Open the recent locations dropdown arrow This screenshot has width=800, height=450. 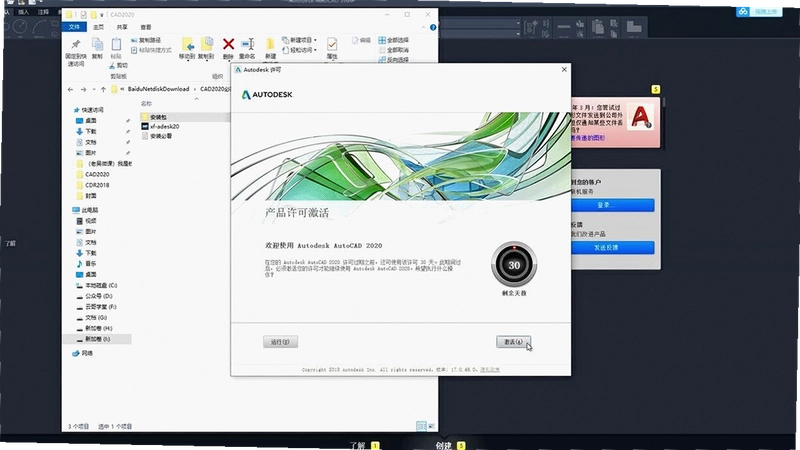(94, 89)
